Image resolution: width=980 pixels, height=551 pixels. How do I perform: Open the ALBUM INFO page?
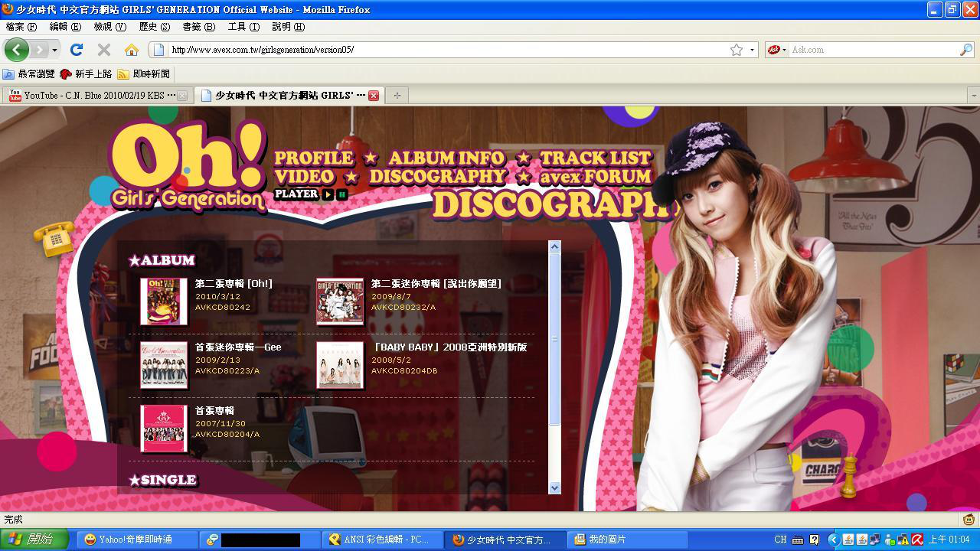tap(446, 158)
